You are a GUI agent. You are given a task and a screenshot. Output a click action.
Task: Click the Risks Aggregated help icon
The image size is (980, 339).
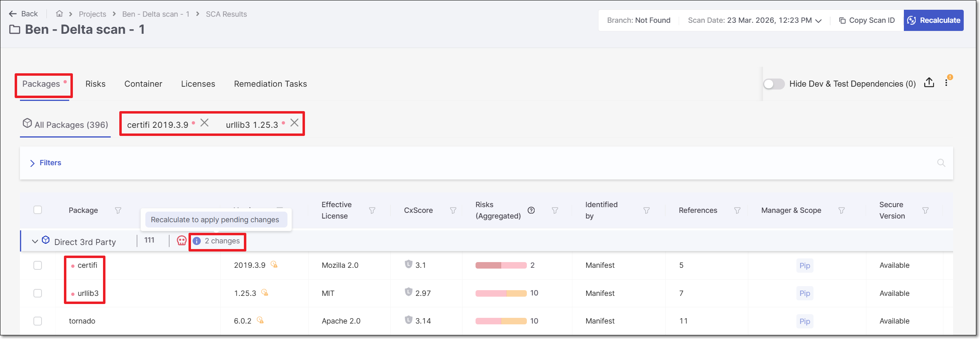point(531,210)
